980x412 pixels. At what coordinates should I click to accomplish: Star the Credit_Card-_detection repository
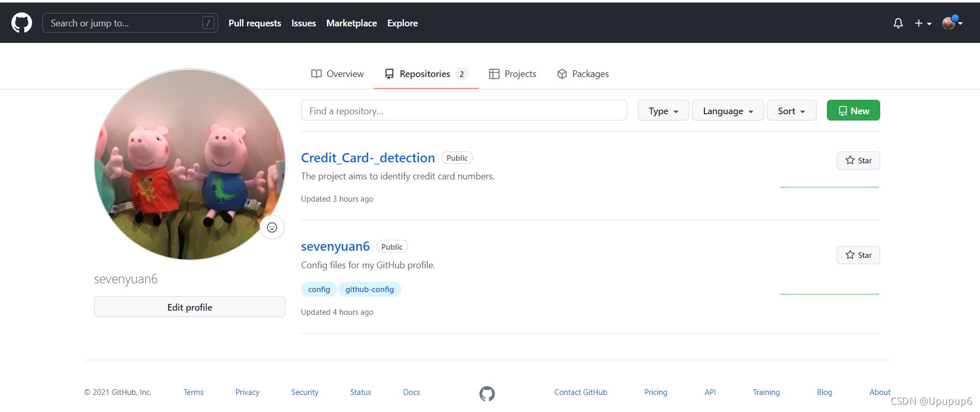click(858, 160)
